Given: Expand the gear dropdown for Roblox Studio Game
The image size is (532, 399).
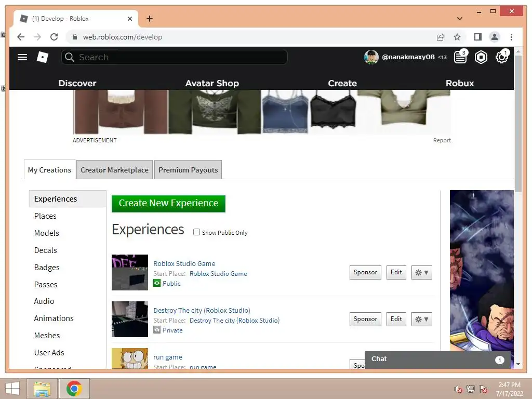Looking at the screenshot, I should coord(422,272).
